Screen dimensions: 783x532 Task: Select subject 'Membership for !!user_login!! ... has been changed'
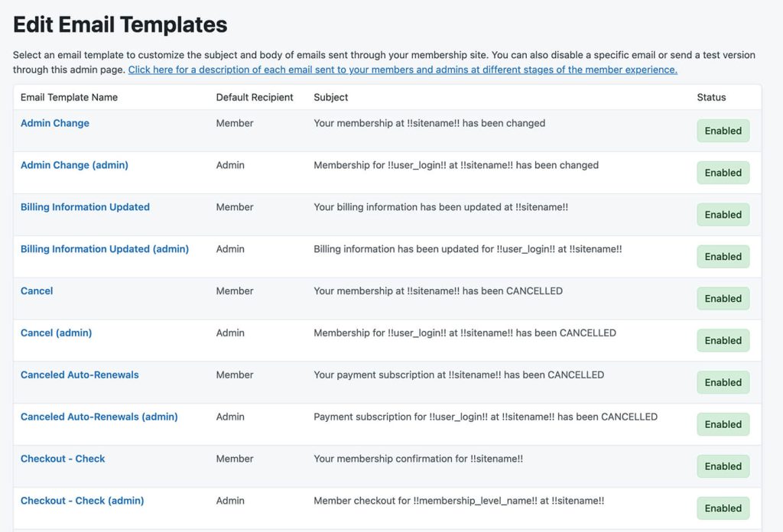pyautogui.click(x=456, y=165)
